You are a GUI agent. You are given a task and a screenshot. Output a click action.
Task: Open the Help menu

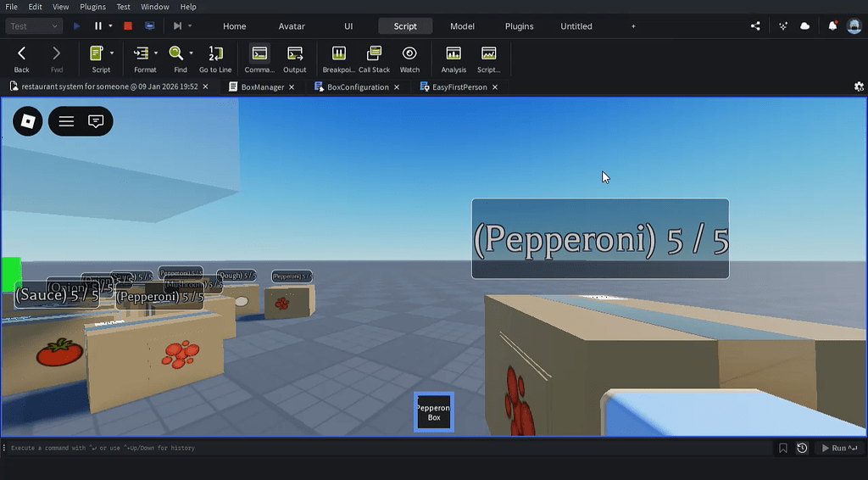[x=188, y=7]
